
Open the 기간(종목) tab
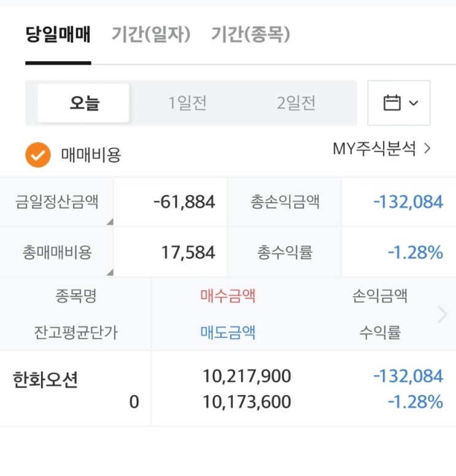(x=250, y=34)
